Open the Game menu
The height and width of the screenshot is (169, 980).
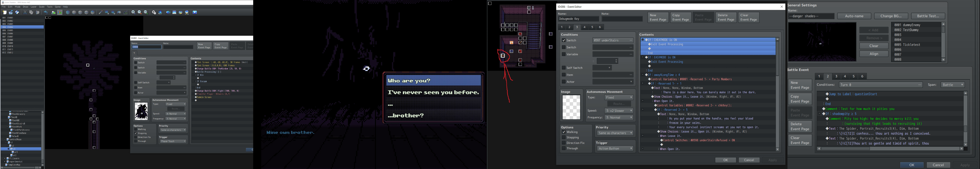point(58,7)
